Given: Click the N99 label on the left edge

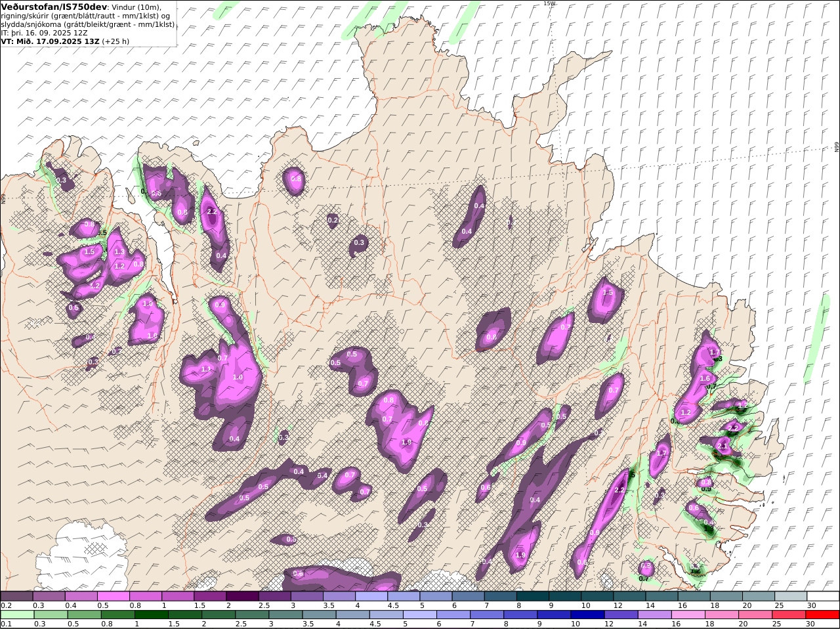Looking at the screenshot, I should click(3, 198).
